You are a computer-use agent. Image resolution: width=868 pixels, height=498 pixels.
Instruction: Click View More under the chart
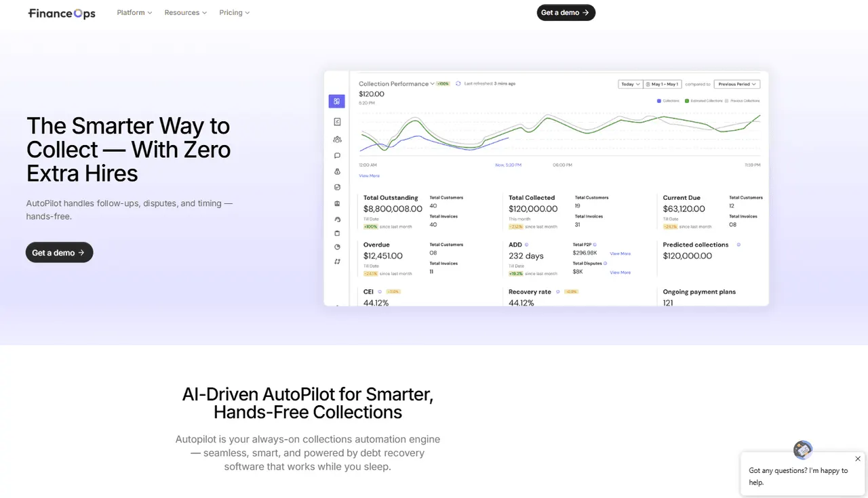[x=369, y=175]
